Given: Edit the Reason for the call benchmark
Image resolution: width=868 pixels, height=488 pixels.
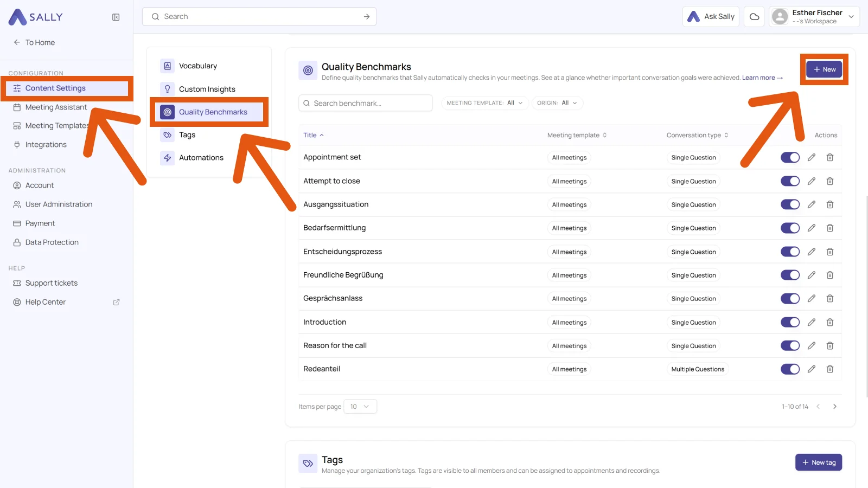Looking at the screenshot, I should click(812, 345).
